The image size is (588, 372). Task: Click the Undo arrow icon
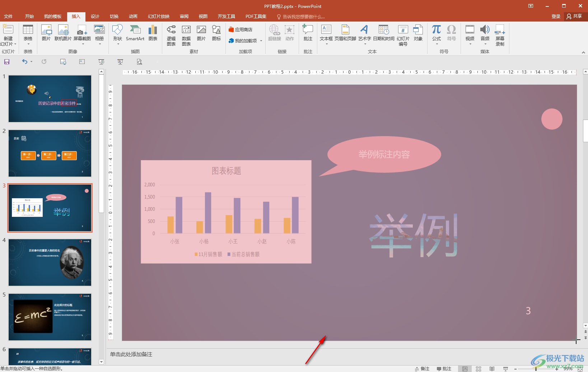pos(24,62)
